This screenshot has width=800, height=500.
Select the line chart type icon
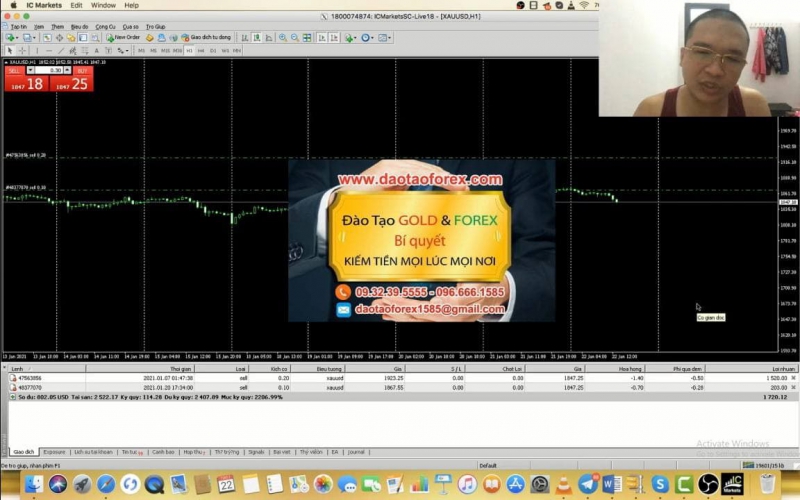[x=269, y=38]
